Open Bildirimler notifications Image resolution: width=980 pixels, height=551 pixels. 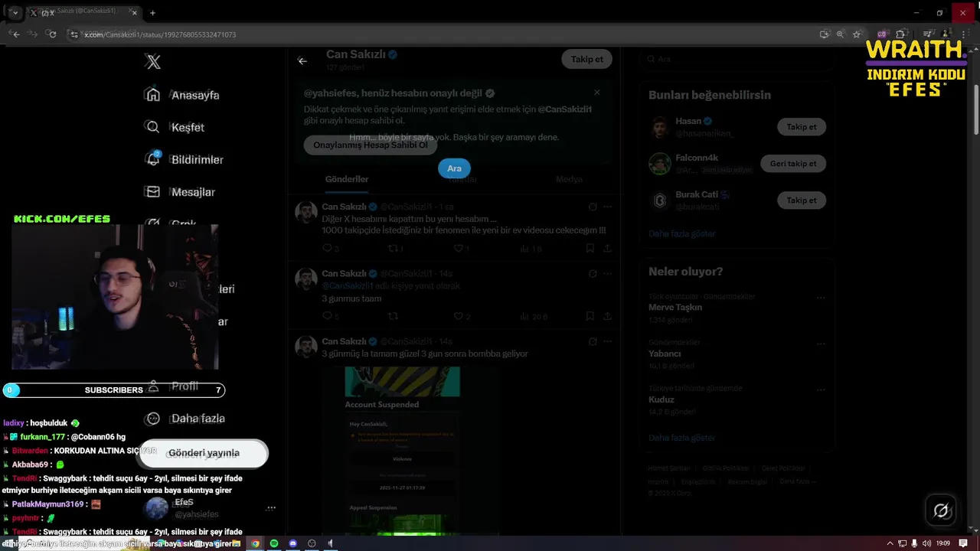pyautogui.click(x=185, y=159)
